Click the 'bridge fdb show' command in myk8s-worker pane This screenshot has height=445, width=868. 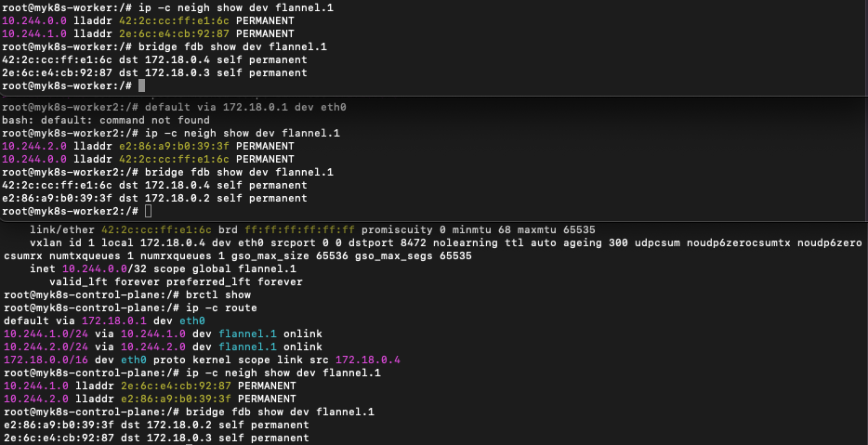pos(233,47)
